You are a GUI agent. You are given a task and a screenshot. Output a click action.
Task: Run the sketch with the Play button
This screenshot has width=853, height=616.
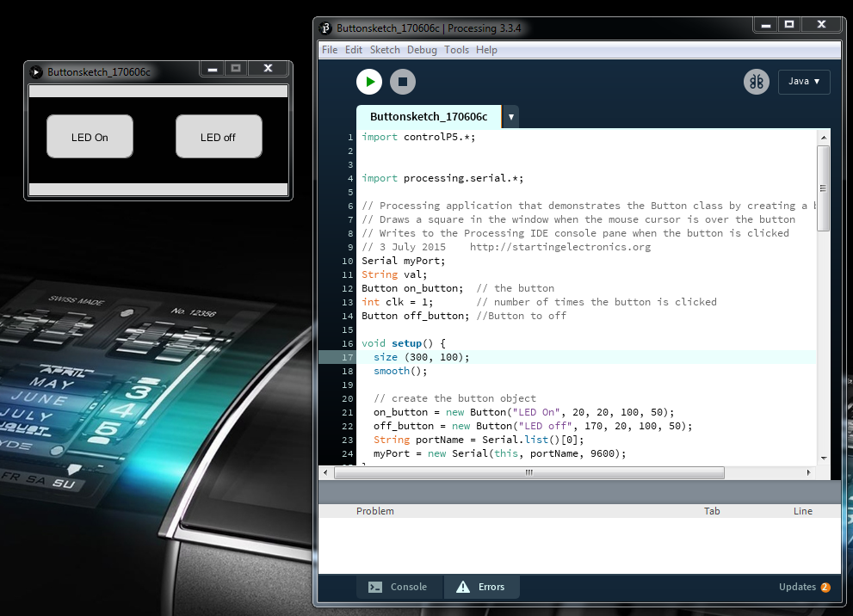369,82
